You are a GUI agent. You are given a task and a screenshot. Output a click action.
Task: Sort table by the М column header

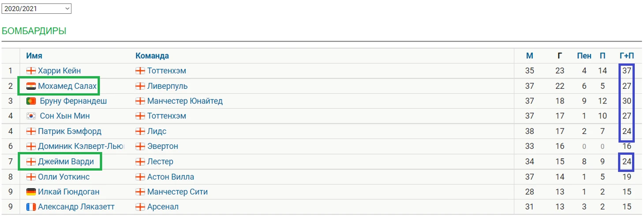click(x=530, y=56)
